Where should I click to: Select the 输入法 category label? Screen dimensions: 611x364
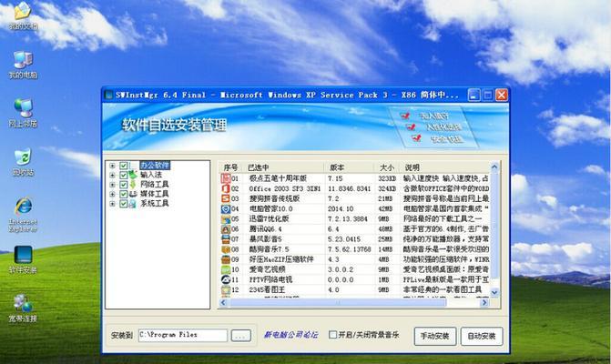pyautogui.click(x=151, y=175)
